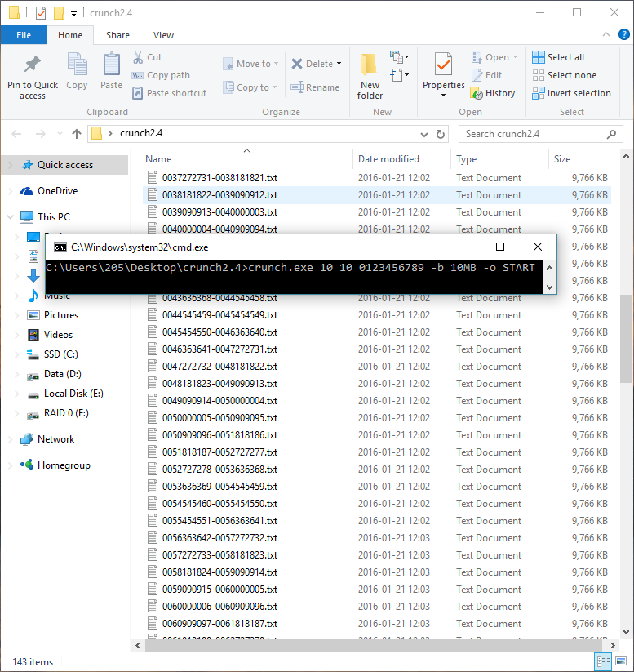Open the Delete dropdown arrow
634x672 pixels.
[x=339, y=64]
